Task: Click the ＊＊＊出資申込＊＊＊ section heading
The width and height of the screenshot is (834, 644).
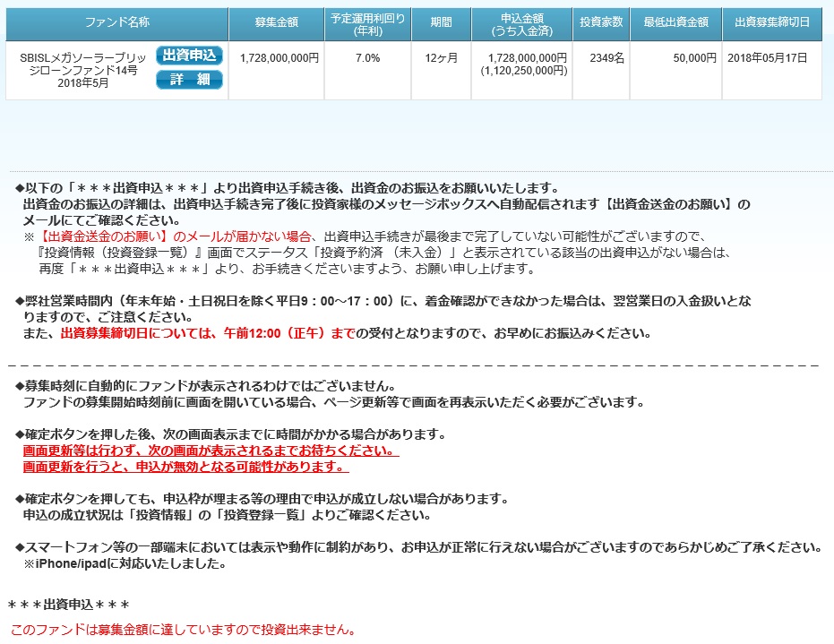Action: [x=69, y=605]
